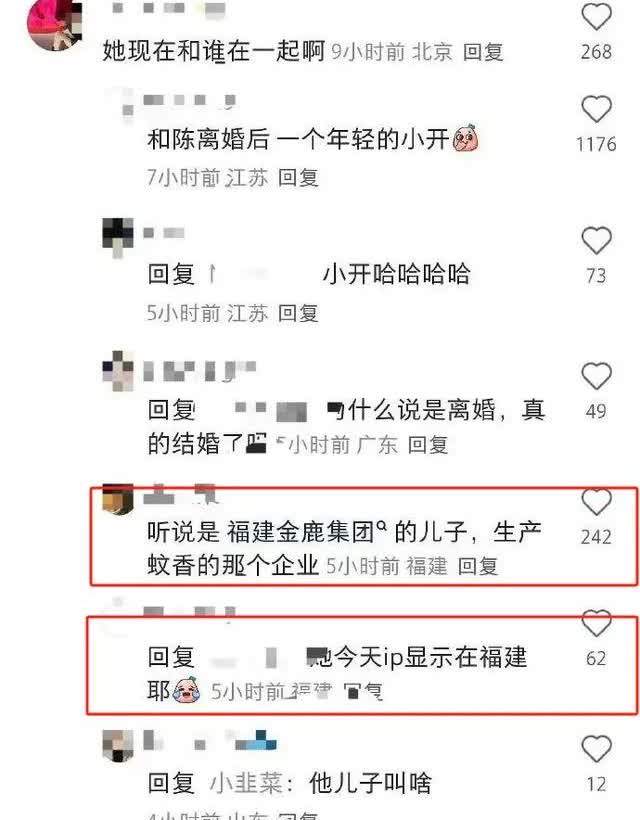Like the comment with 1176 likes
Screen dimensions: 640x820
click(x=596, y=109)
